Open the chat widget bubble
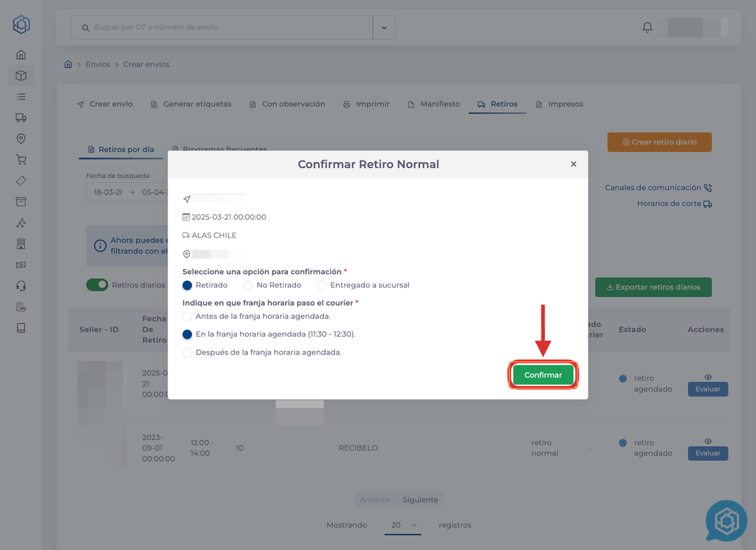This screenshot has height=550, width=756. 726,521
